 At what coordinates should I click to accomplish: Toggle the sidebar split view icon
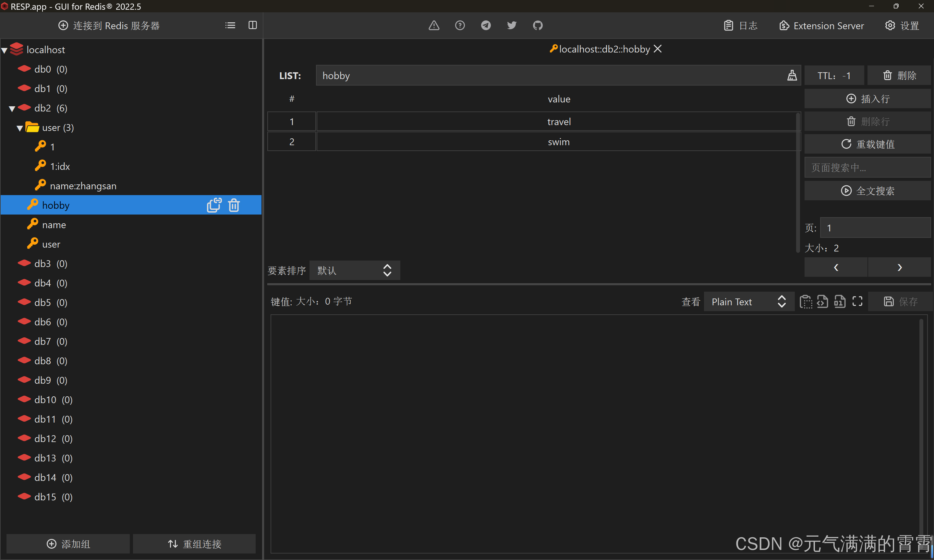coord(253,25)
